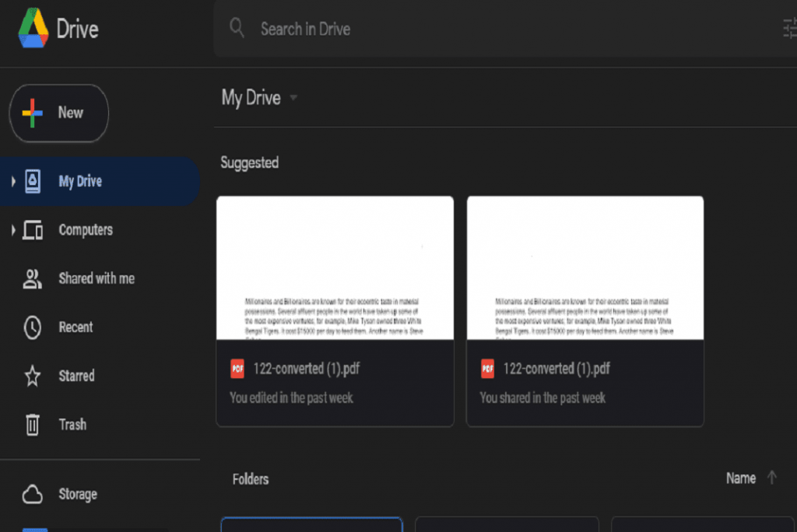
Task: Select the highlighted folder under Folders
Action: [x=311, y=524]
